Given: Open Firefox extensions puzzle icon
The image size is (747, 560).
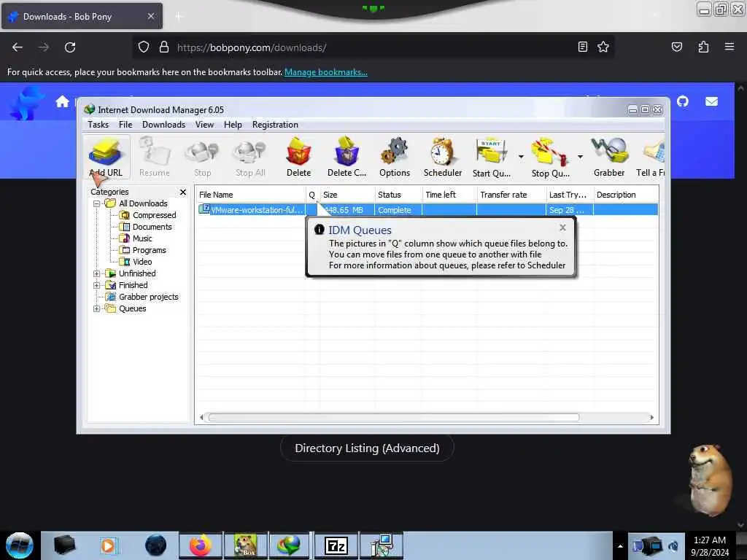Looking at the screenshot, I should pos(703,47).
